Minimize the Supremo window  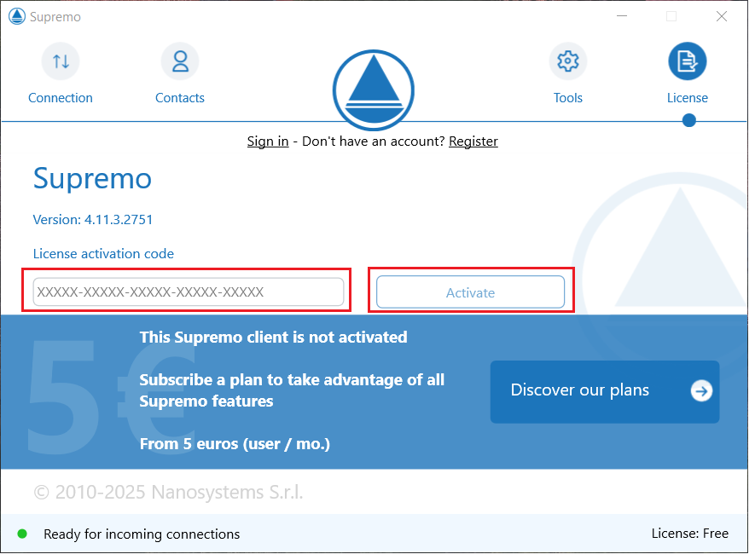[x=622, y=16]
